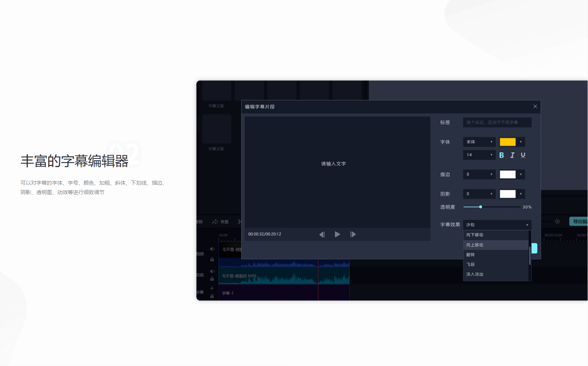This screenshot has width=588, height=366.
Task: Expand the 阴影 color picker arrow
Action: tap(521, 194)
